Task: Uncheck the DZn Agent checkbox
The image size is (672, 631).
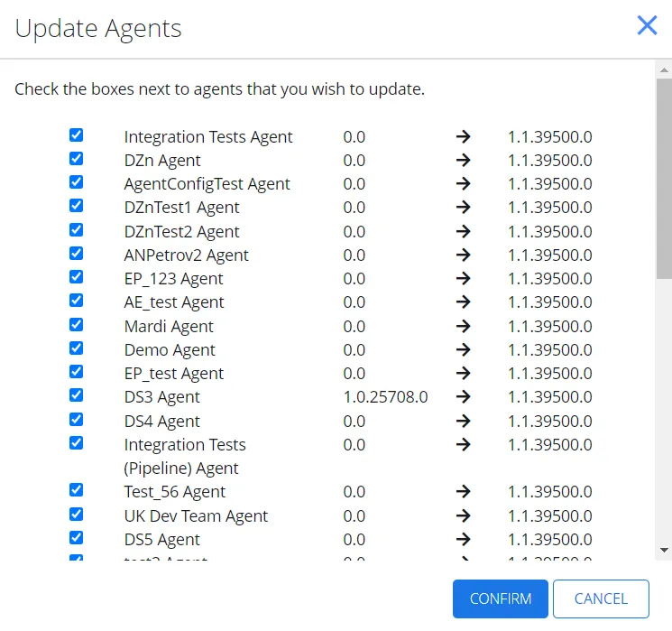Action: pyautogui.click(x=77, y=159)
